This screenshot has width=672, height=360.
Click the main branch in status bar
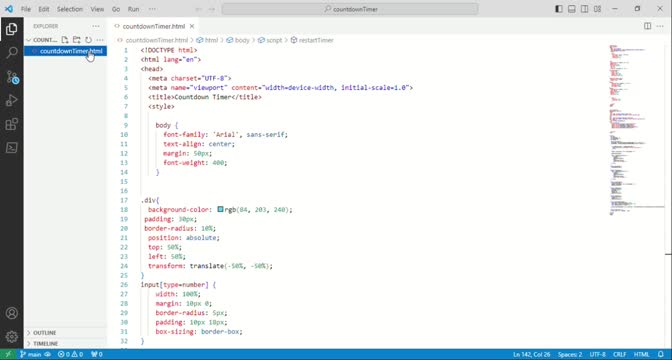click(x=31, y=354)
